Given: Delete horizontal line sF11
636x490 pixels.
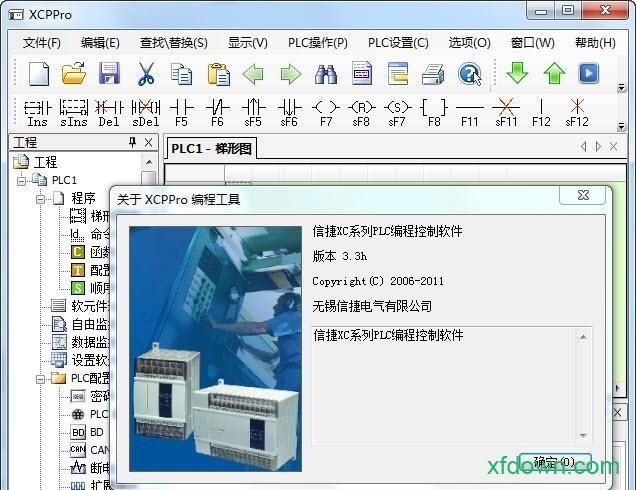Looking at the screenshot, I should coord(506,113).
